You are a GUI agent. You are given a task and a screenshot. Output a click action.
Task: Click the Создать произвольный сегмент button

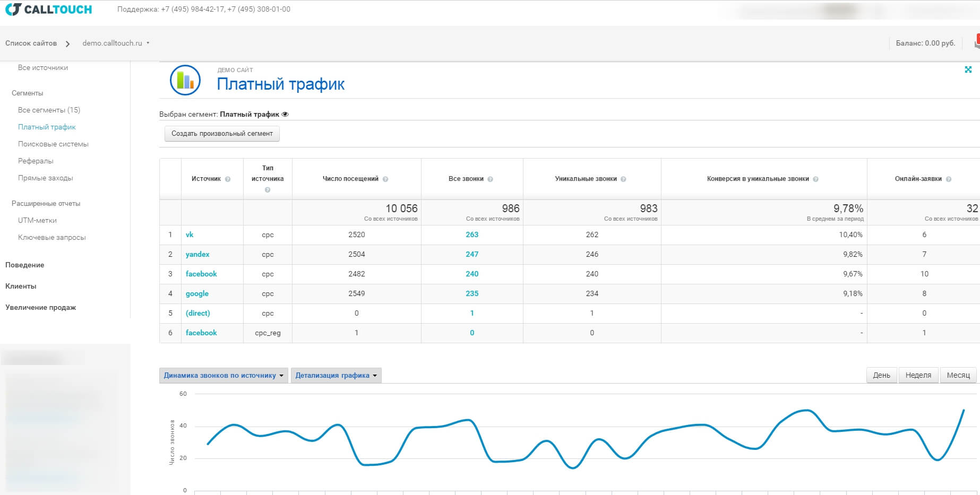[221, 134]
